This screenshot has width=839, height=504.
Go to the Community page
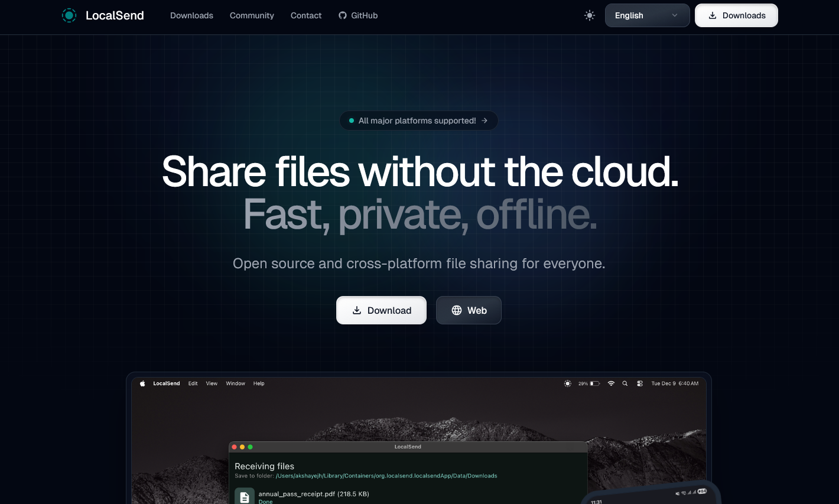coord(252,15)
